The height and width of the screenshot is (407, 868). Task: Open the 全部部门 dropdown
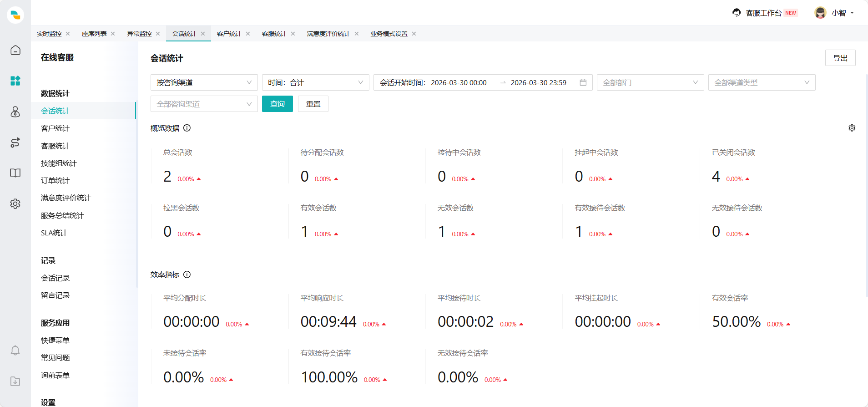tap(651, 82)
